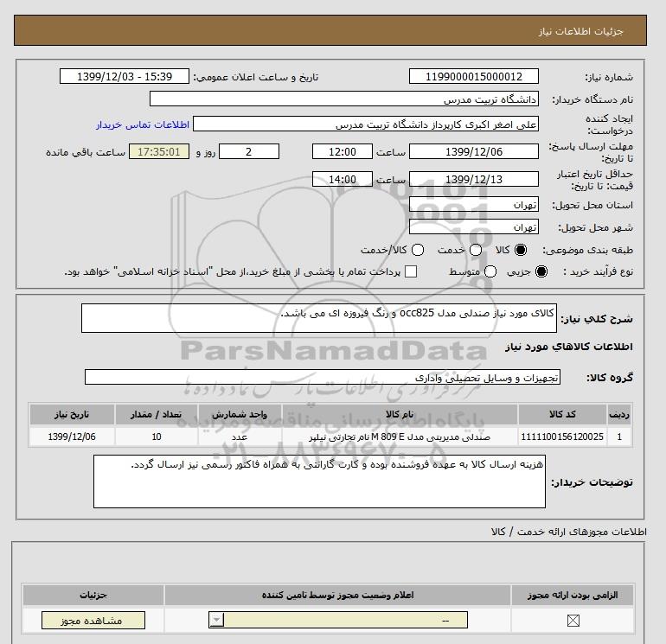This screenshot has height=644, width=666.
Task: Click the delivery city field تهران
Action: click(x=474, y=227)
